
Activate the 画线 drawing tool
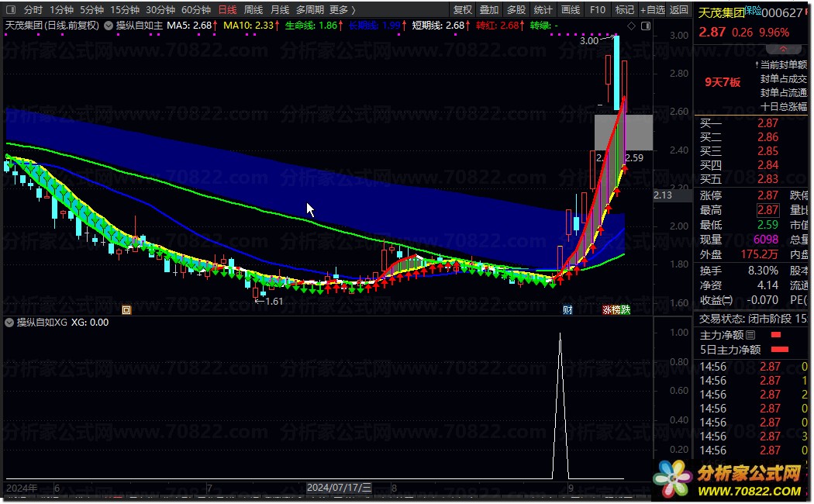tap(570, 9)
